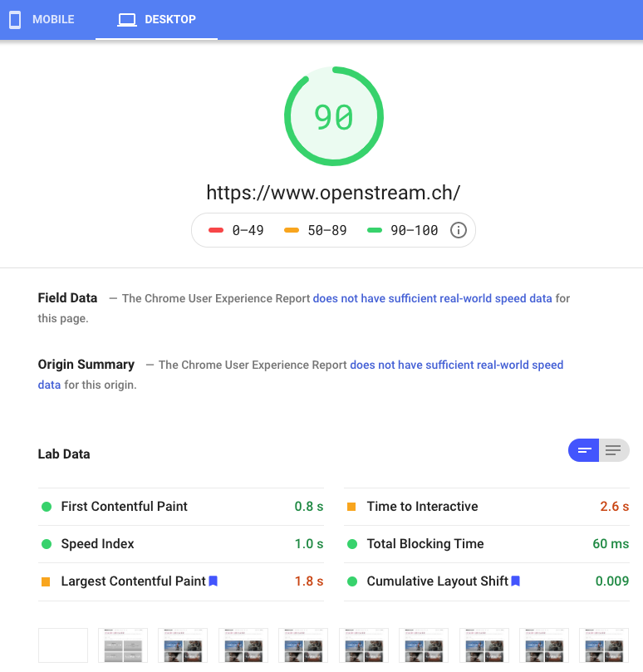The width and height of the screenshot is (643, 672).
Task: Click the First Contentful Paint green status dot
Action: pyautogui.click(x=47, y=507)
